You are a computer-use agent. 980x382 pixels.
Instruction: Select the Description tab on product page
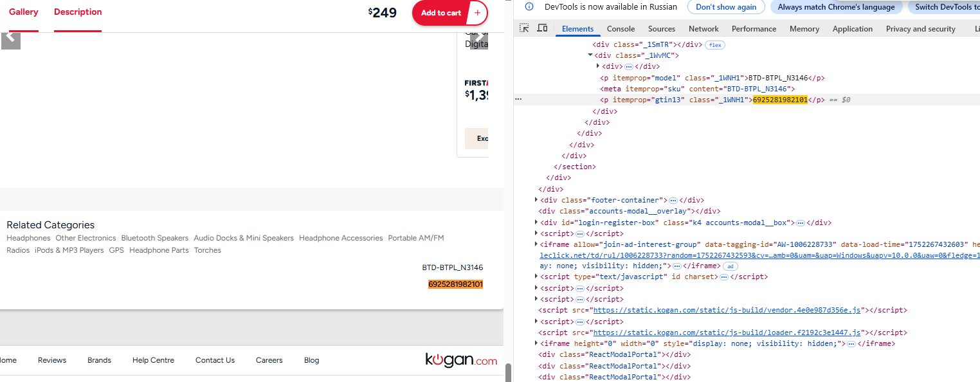click(x=78, y=12)
